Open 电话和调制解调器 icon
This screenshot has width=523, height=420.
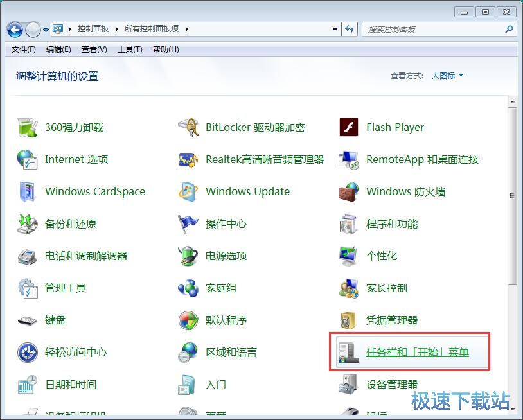[28, 256]
